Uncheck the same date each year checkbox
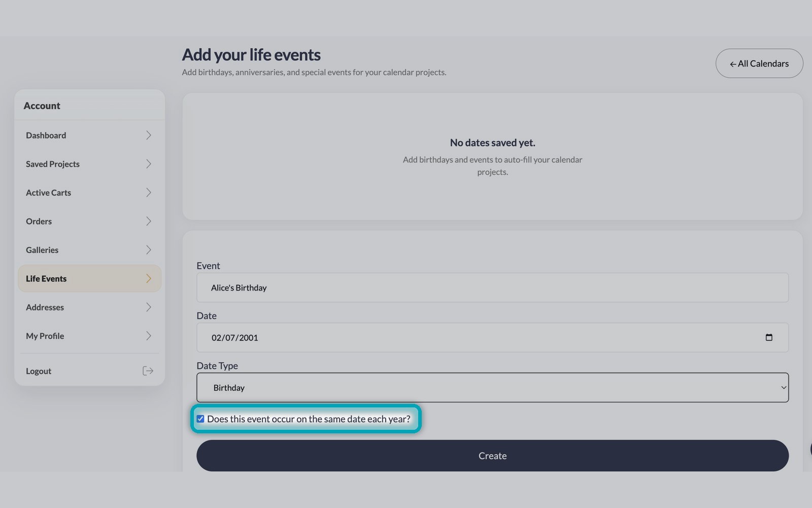Screen dimensions: 812x508 (200, 419)
